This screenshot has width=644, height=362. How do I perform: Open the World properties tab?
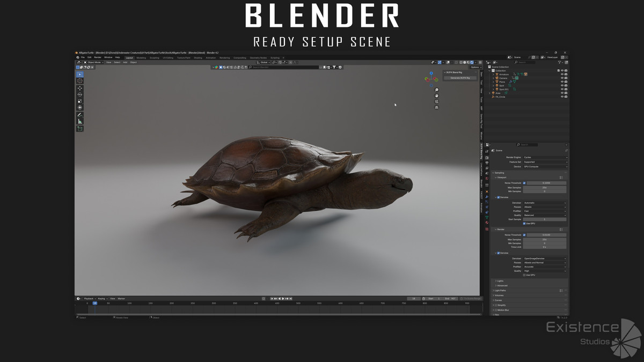coord(487,179)
